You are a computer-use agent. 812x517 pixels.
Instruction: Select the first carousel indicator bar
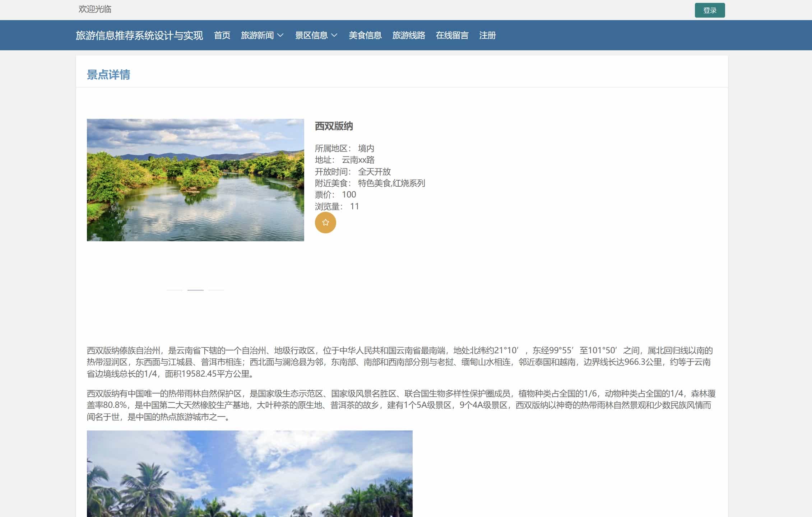pos(175,290)
